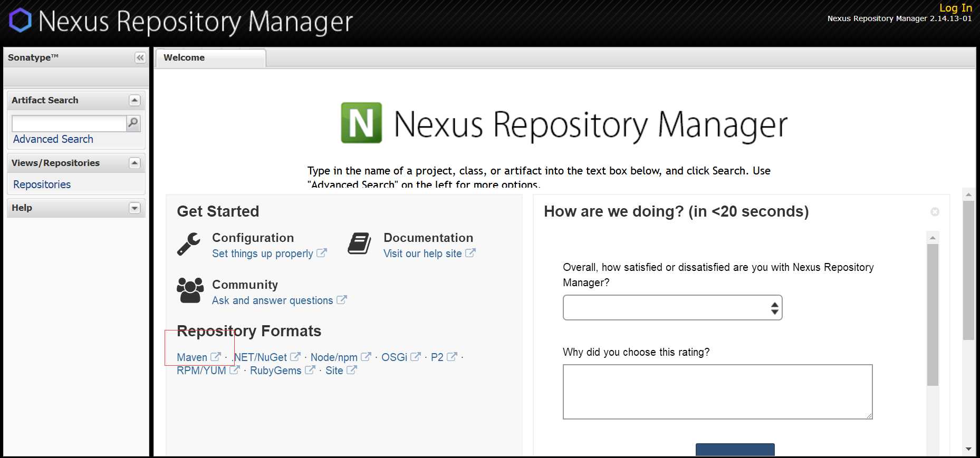Click the Community heading text
The image size is (980, 458).
[x=245, y=285]
